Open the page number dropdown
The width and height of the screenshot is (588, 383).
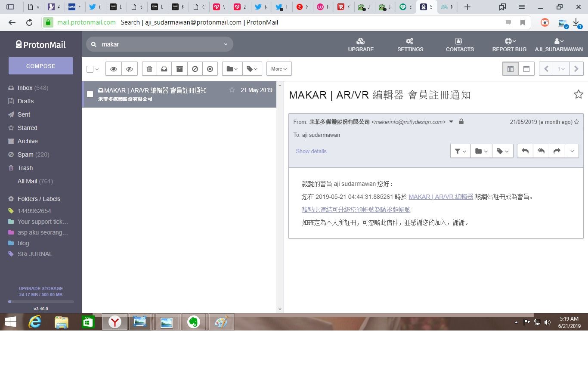coord(561,69)
